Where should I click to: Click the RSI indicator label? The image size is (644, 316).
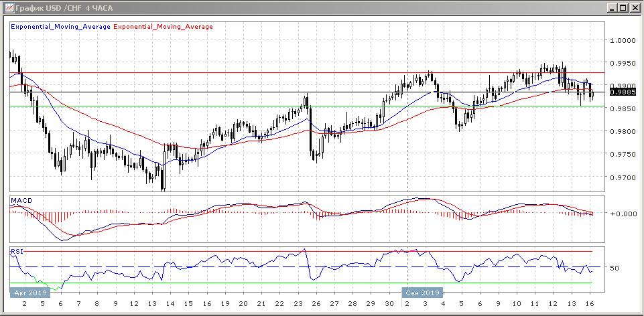(17, 252)
